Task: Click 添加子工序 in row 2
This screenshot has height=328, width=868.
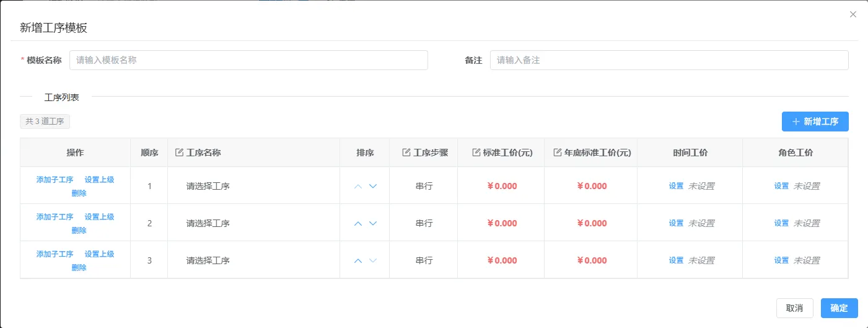Action: (x=55, y=217)
